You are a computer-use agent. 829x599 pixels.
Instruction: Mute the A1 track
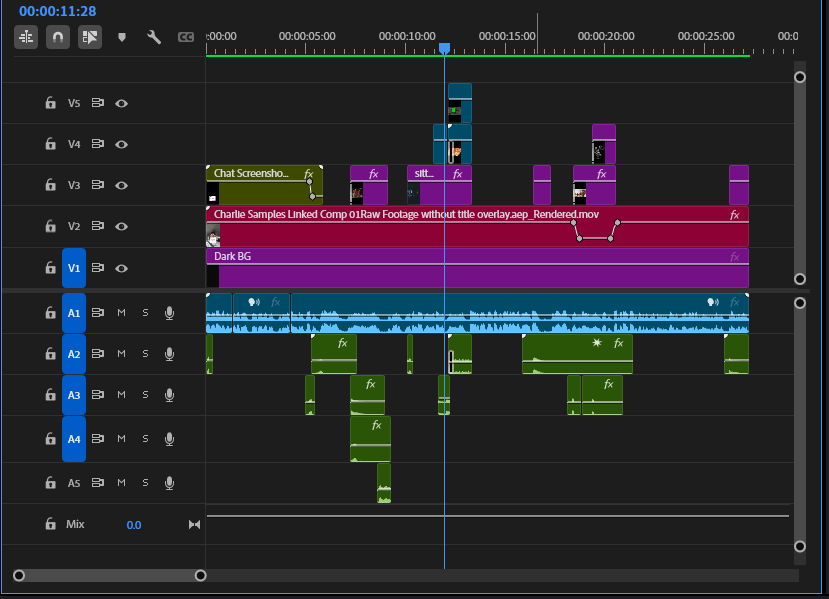122,313
